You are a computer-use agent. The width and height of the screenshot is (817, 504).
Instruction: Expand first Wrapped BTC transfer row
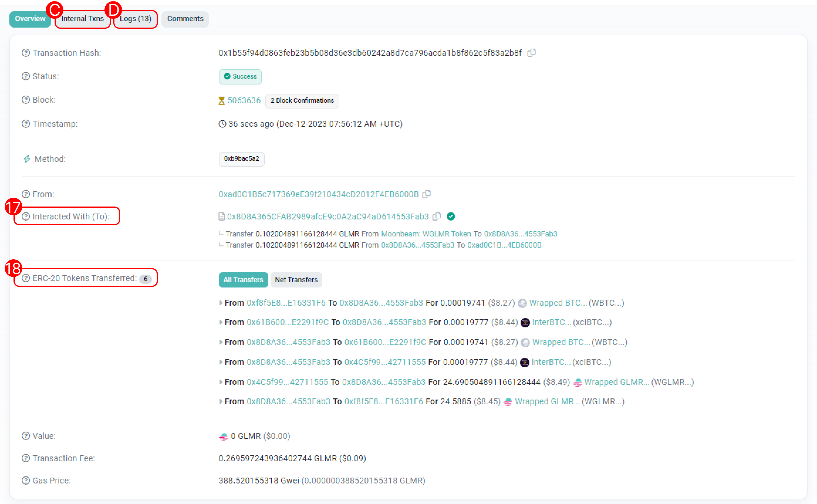[220, 303]
